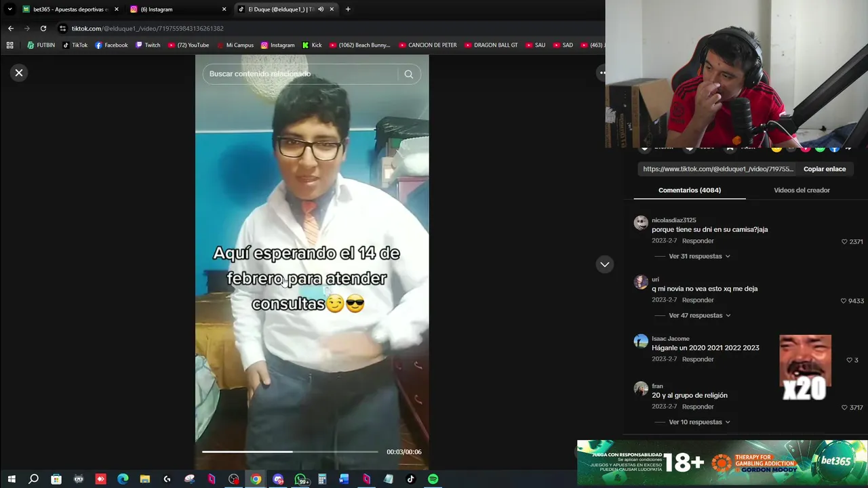Reply to uri's comment
Image resolution: width=868 pixels, height=488 pixels.
point(698,300)
